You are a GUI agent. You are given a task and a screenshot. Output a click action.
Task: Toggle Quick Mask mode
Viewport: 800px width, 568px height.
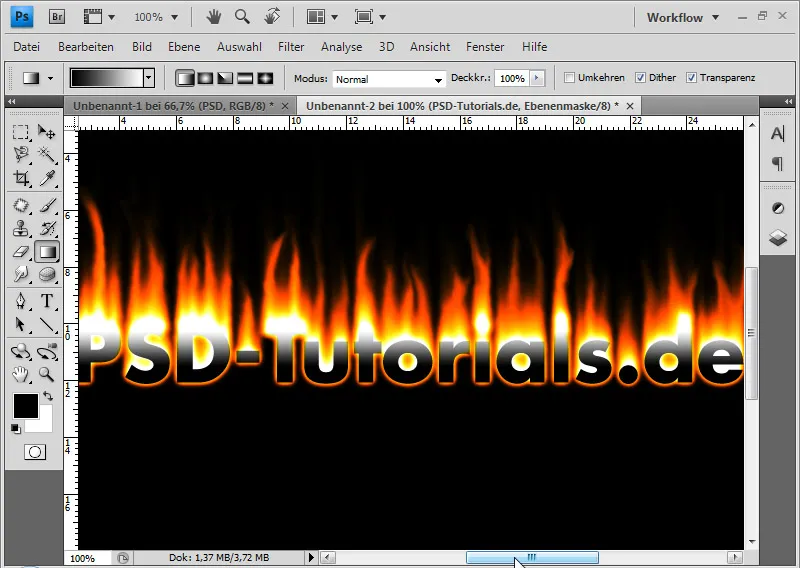click(x=35, y=452)
